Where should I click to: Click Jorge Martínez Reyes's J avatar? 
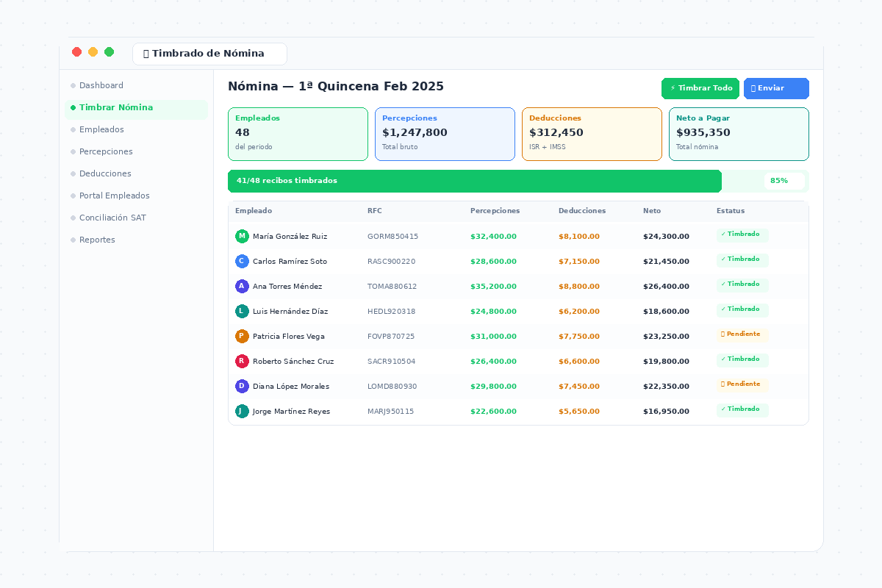(242, 411)
